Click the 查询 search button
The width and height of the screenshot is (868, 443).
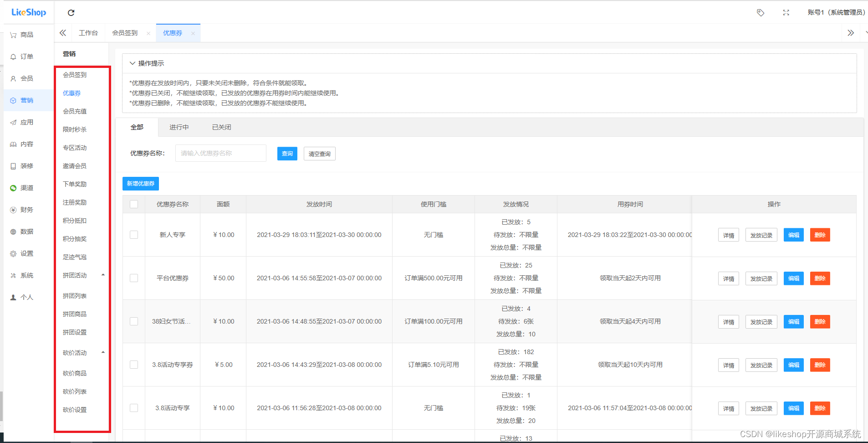click(287, 154)
